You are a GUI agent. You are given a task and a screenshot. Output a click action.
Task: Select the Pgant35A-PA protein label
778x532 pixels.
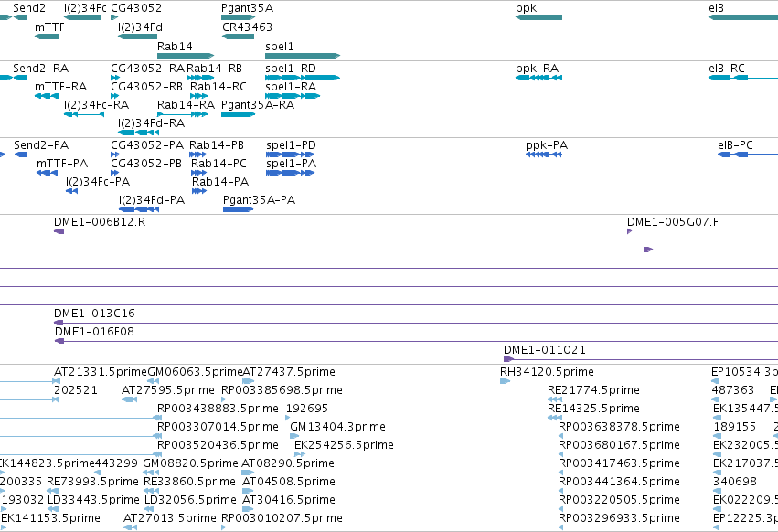(259, 200)
